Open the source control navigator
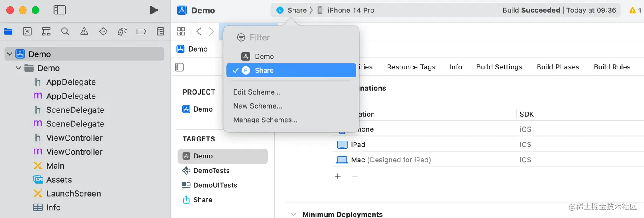 click(x=27, y=31)
